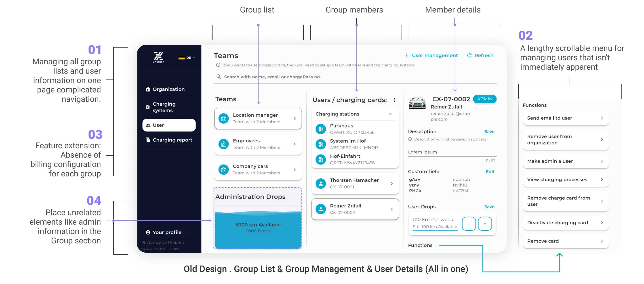Image resolution: width=644 pixels, height=284 pixels.
Task: Click the Location manager team icon
Action: click(x=223, y=118)
